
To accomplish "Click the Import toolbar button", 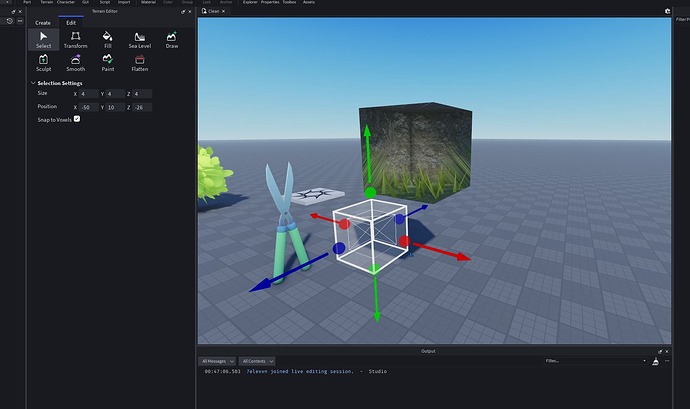I will pos(124,2).
